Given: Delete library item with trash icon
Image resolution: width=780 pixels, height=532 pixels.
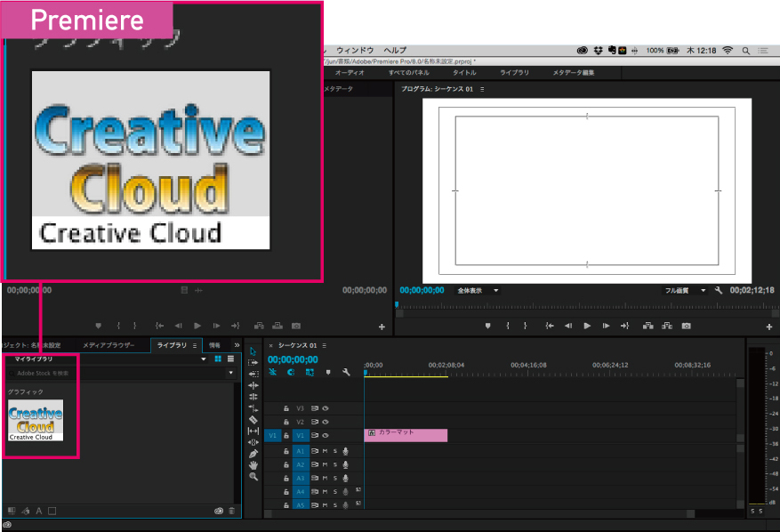Looking at the screenshot, I should 231,511.
